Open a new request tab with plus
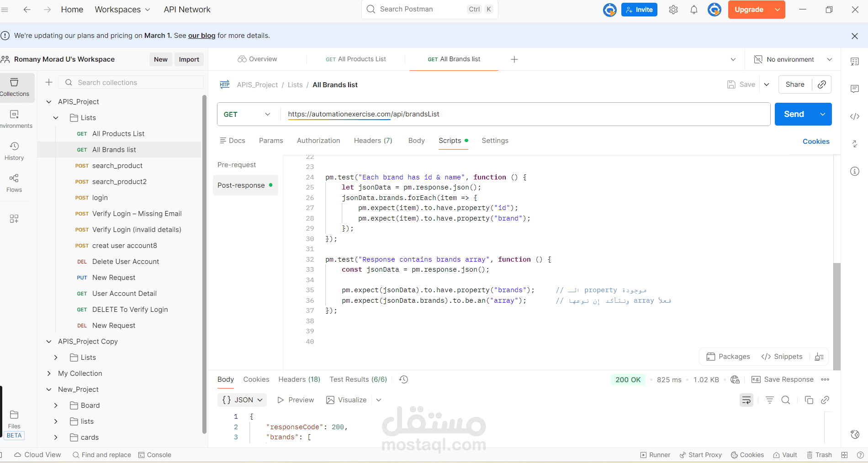The image size is (868, 463). pos(514,59)
